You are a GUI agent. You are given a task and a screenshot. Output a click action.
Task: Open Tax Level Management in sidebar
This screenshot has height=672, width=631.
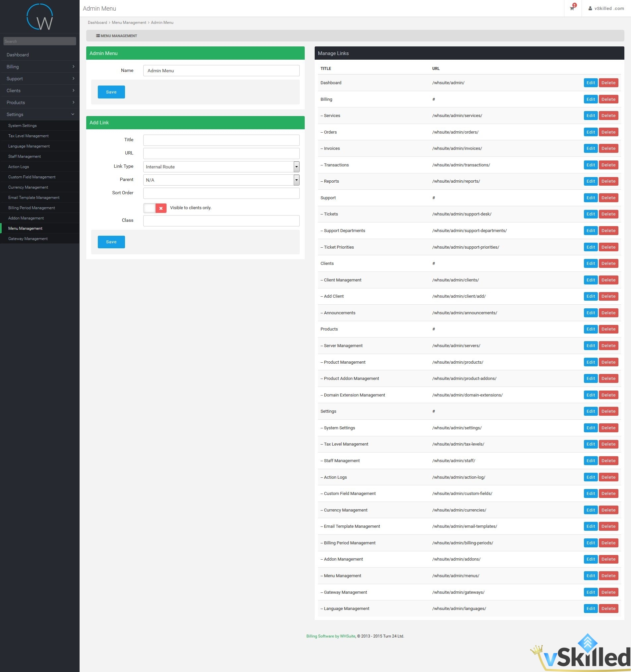[x=39, y=136]
